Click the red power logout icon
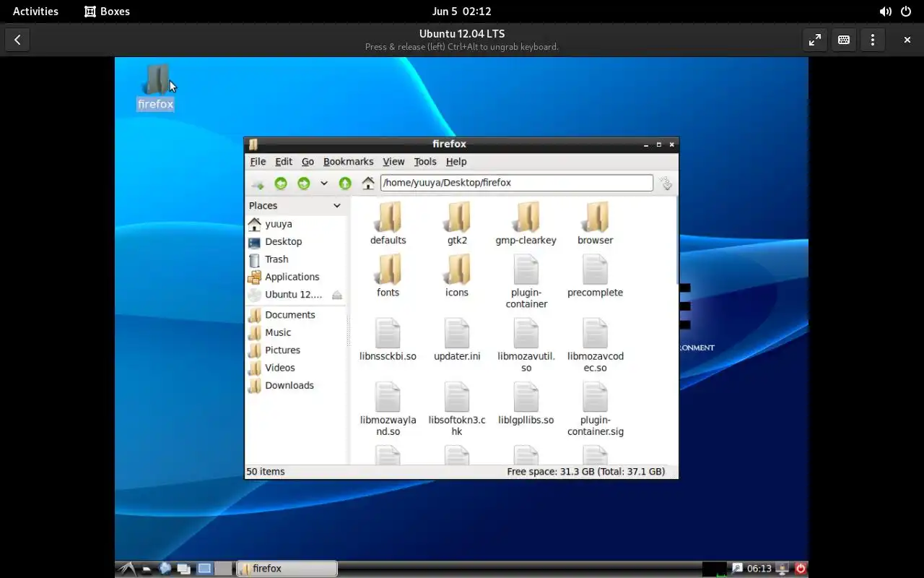 tap(800, 569)
